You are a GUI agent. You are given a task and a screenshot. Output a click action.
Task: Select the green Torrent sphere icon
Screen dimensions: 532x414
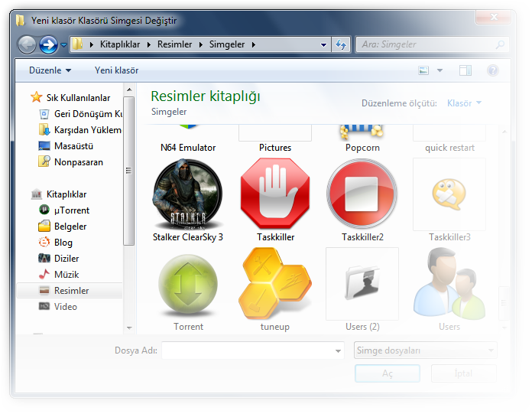[x=188, y=285]
